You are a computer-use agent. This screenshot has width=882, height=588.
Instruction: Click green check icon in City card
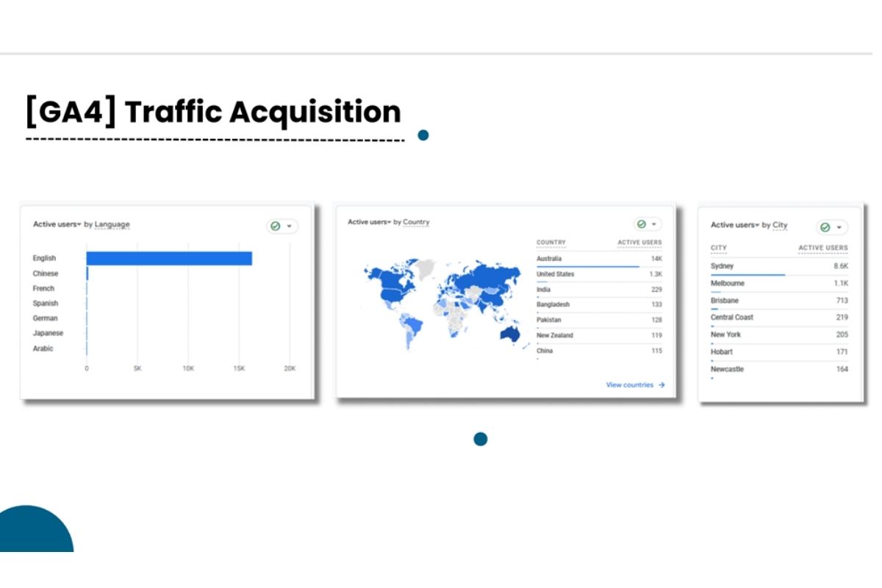pos(825,228)
